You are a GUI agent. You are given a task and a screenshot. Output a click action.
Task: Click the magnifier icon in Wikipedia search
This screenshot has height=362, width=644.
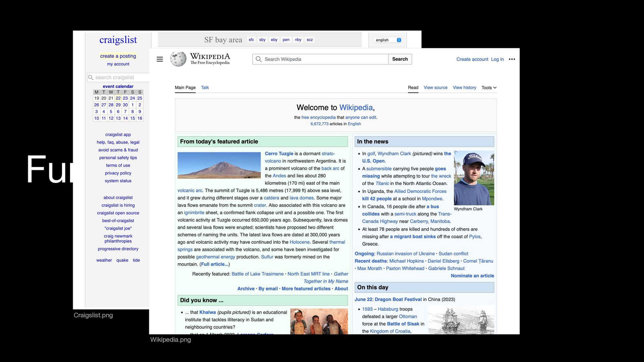[259, 59]
